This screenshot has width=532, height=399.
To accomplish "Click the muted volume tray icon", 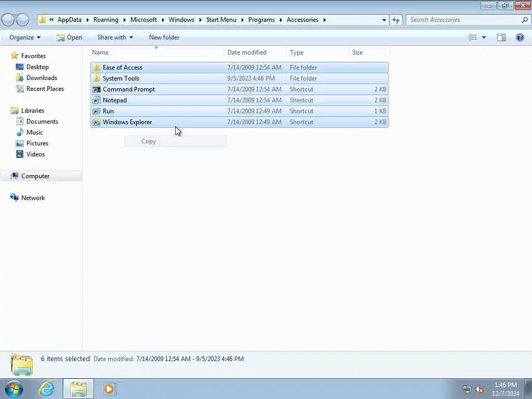I will click(x=480, y=390).
